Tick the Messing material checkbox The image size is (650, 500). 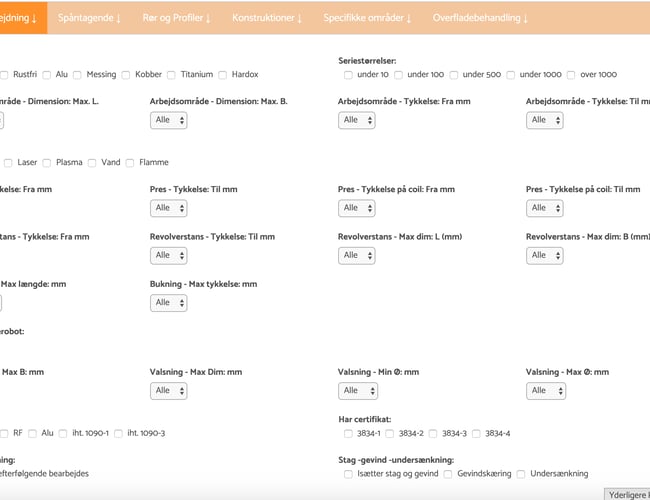[x=79, y=75]
